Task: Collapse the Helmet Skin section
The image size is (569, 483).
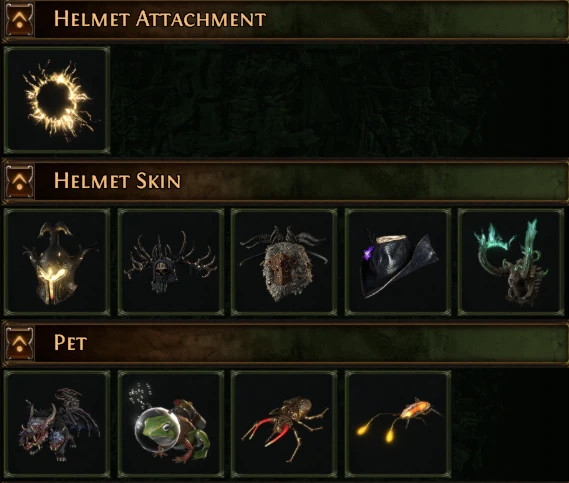Action: point(20,181)
